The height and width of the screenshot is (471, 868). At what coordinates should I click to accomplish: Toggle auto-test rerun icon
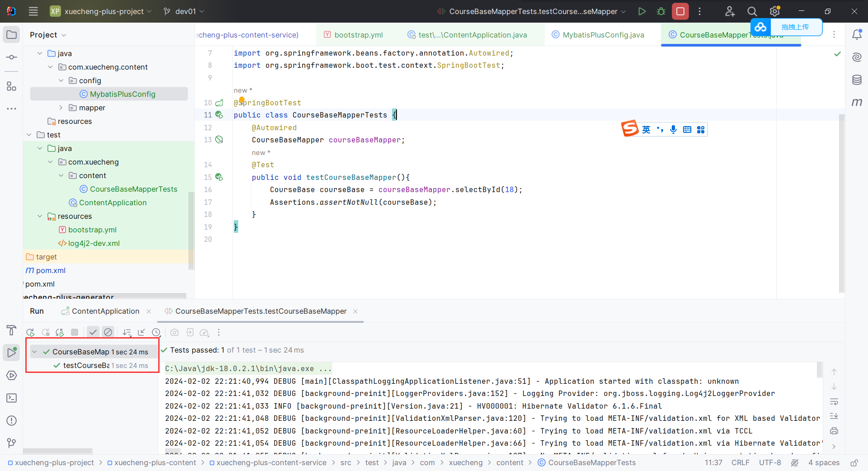pos(60,332)
